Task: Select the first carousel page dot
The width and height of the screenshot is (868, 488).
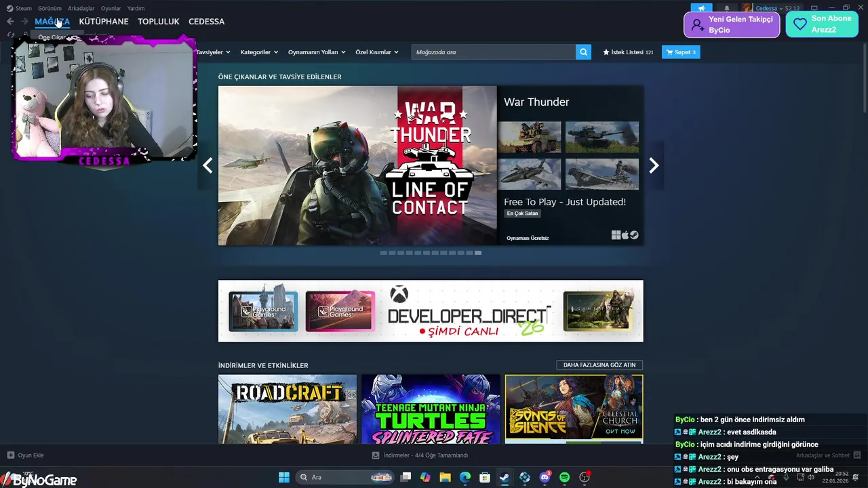Action: click(383, 253)
